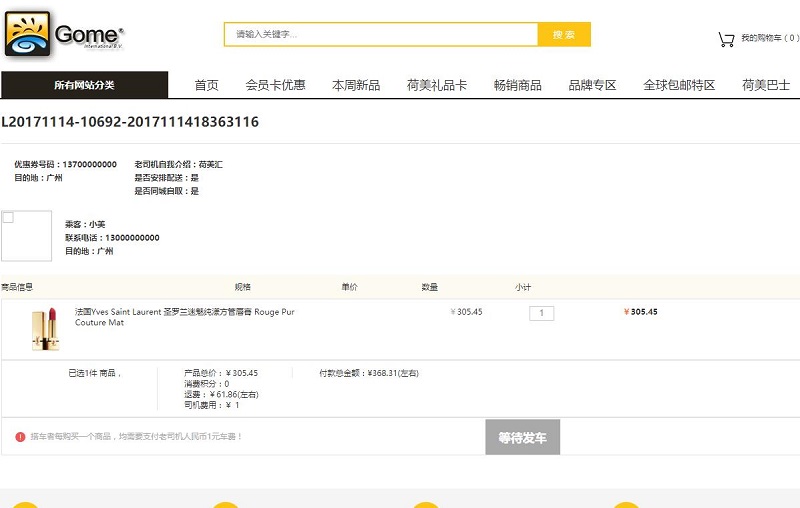This screenshot has width=800, height=508.
Task: Click the 单价 column header
Action: pyautogui.click(x=349, y=287)
